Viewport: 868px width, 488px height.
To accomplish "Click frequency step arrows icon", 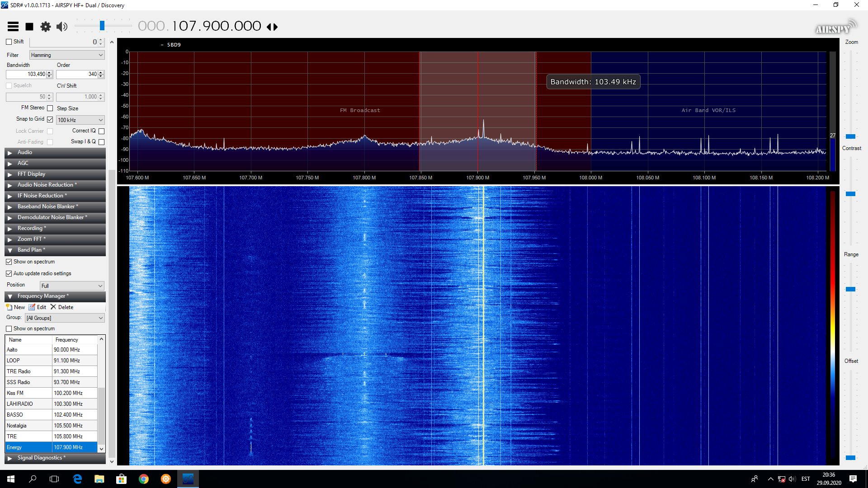I will pos(272,27).
